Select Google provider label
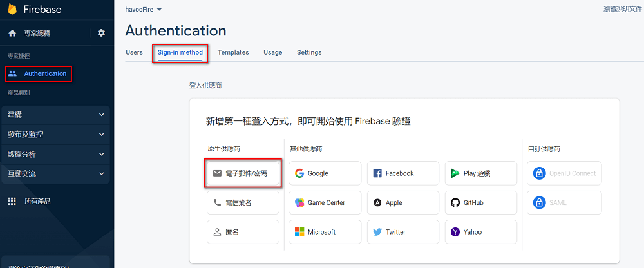 318,173
